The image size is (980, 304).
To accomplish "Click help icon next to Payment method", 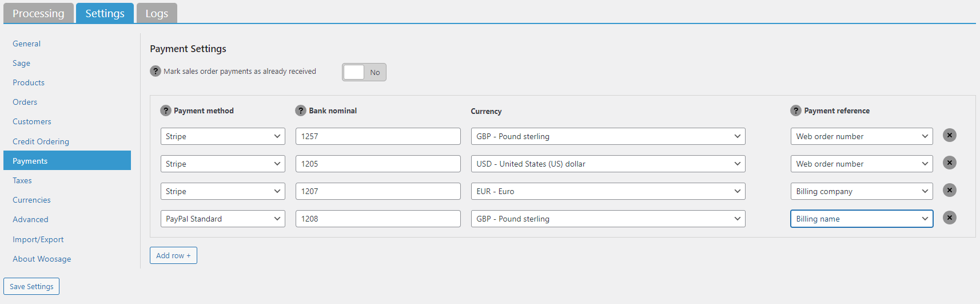I will 166,110.
